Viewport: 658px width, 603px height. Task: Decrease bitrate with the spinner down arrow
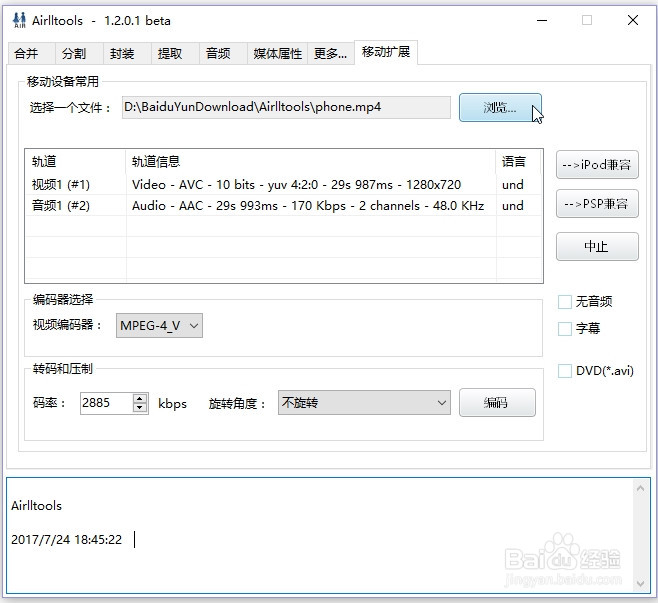click(x=140, y=408)
